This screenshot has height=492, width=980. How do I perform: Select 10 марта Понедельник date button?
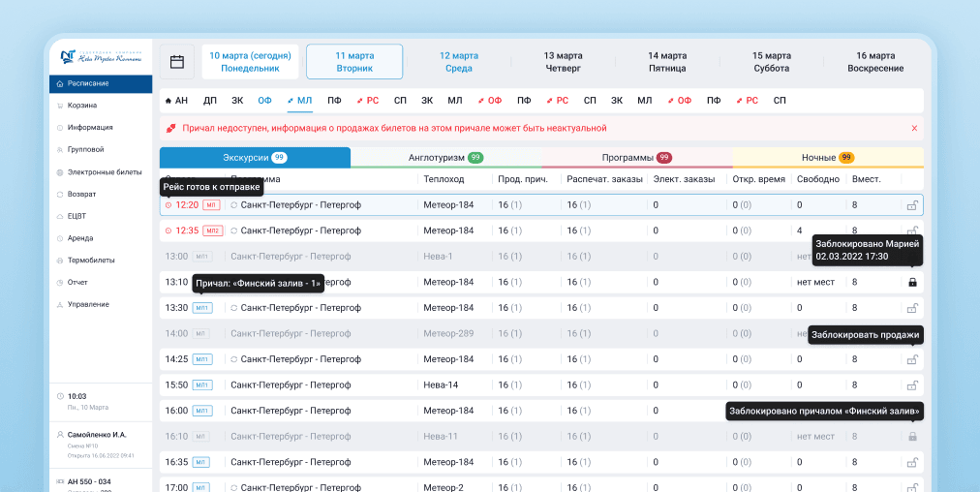[250, 62]
